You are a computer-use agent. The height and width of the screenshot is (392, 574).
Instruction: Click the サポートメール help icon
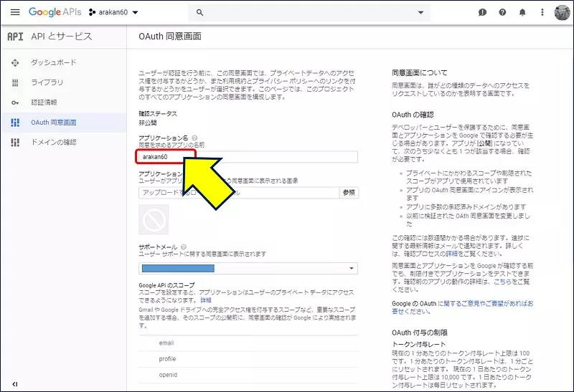click(184, 247)
